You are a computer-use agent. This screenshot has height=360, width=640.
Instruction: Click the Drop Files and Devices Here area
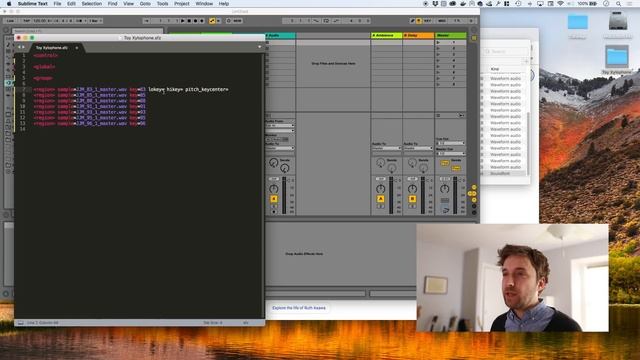(x=333, y=64)
